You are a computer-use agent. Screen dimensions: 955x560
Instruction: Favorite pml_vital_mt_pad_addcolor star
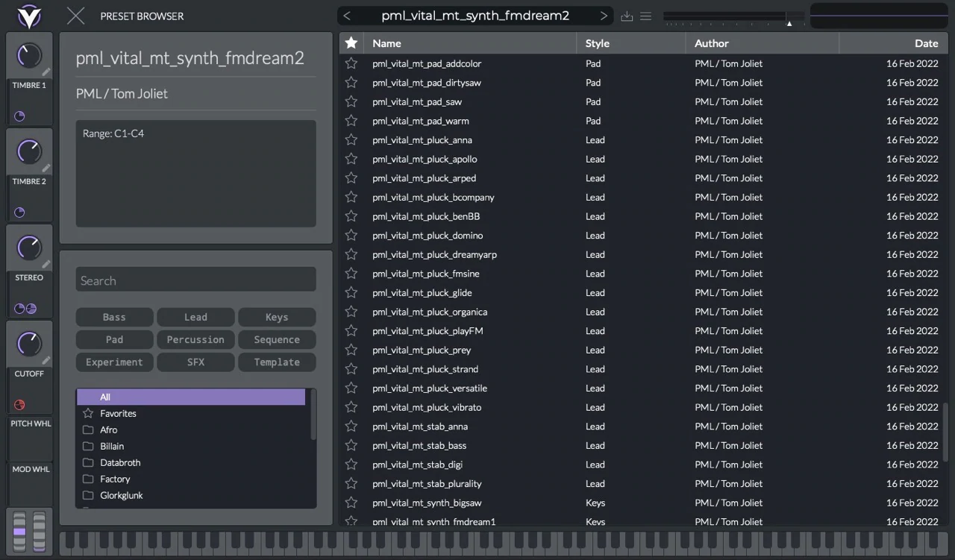click(x=351, y=63)
